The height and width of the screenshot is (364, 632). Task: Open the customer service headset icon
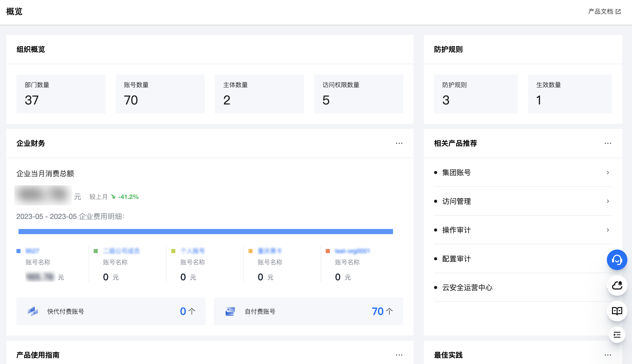click(617, 260)
